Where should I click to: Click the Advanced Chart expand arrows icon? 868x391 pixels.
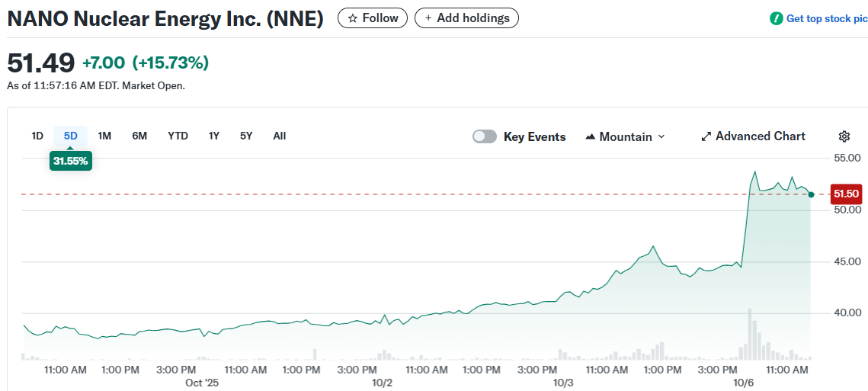pos(706,136)
